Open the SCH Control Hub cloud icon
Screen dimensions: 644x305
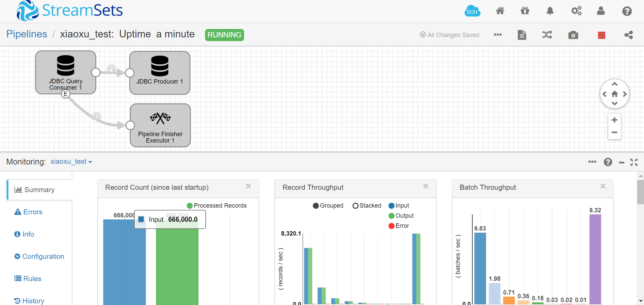point(472,11)
